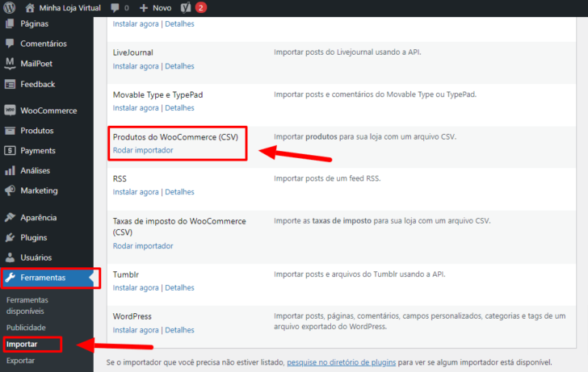Open the Análises menu

click(36, 170)
